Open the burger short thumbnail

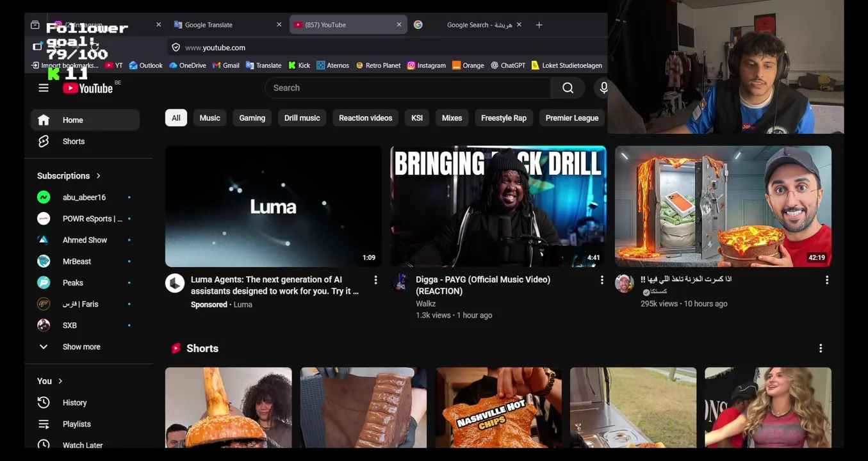[228, 408]
